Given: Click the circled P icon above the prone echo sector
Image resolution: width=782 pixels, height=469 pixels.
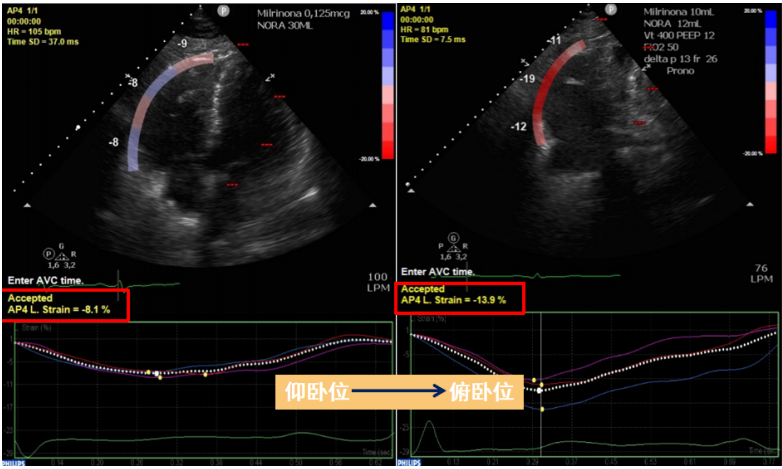Looking at the screenshot, I should point(611,9).
